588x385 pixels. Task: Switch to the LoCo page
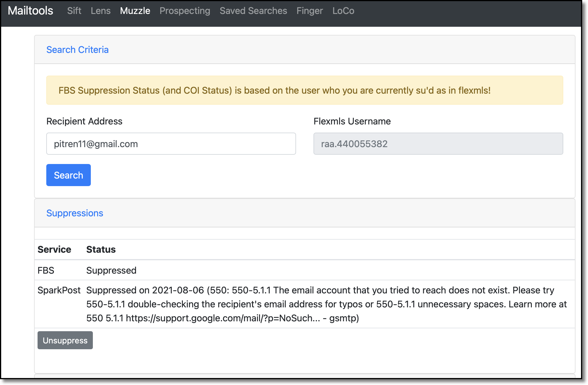(x=343, y=11)
